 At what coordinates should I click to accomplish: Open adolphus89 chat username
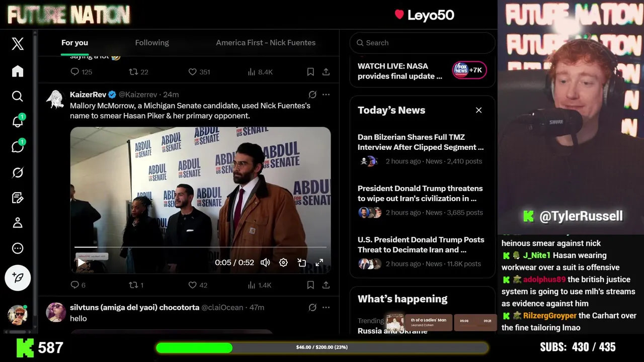544,280
